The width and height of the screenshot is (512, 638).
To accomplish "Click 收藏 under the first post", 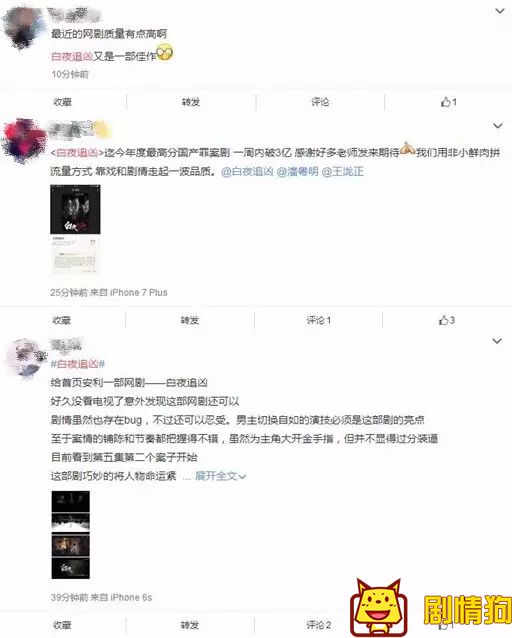I will pyautogui.click(x=63, y=102).
